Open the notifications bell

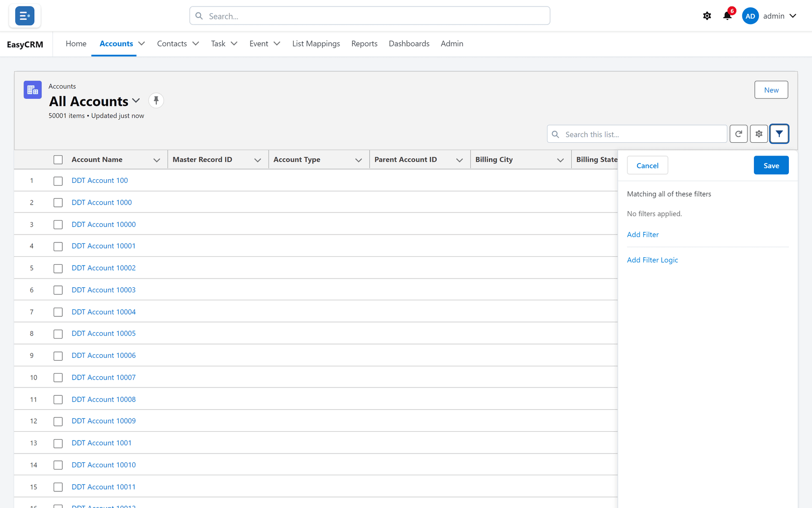(727, 16)
